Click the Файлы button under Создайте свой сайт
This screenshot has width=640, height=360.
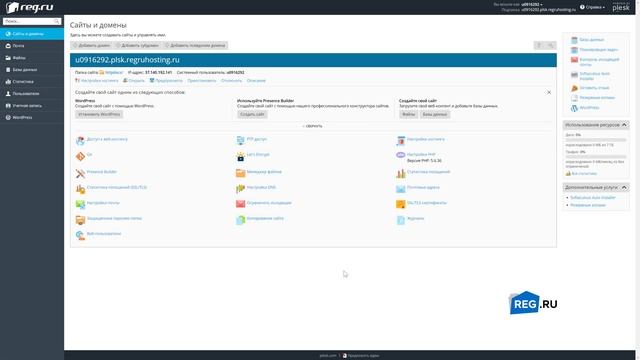tap(409, 114)
